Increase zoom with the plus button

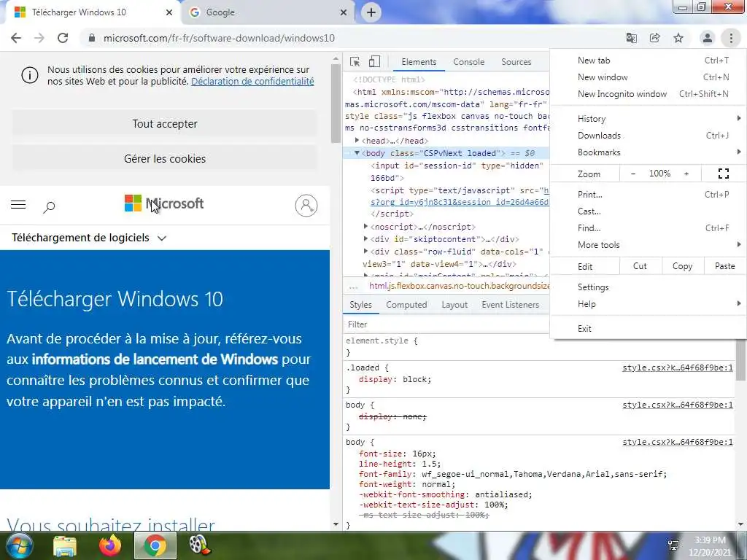(x=686, y=174)
